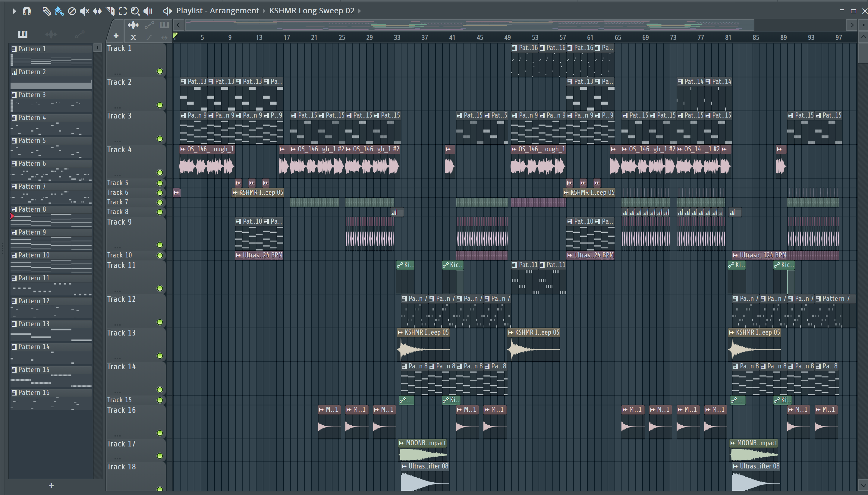Click the curve icon below automation focus
Image resolution: width=868 pixels, height=495 pixels.
click(149, 37)
